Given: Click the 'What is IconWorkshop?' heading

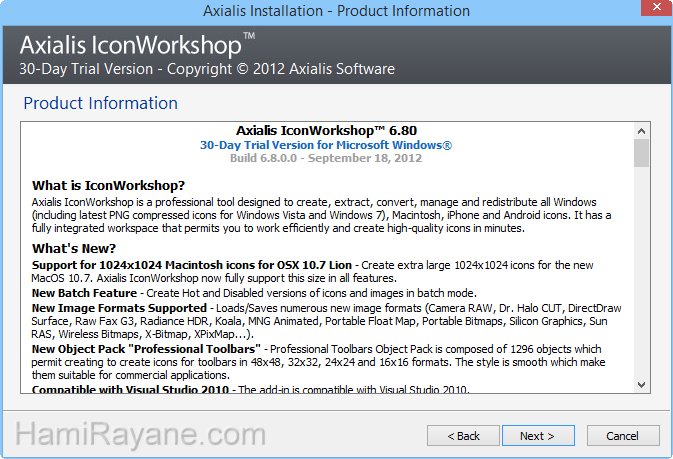Looking at the screenshot, I should coord(109,185).
